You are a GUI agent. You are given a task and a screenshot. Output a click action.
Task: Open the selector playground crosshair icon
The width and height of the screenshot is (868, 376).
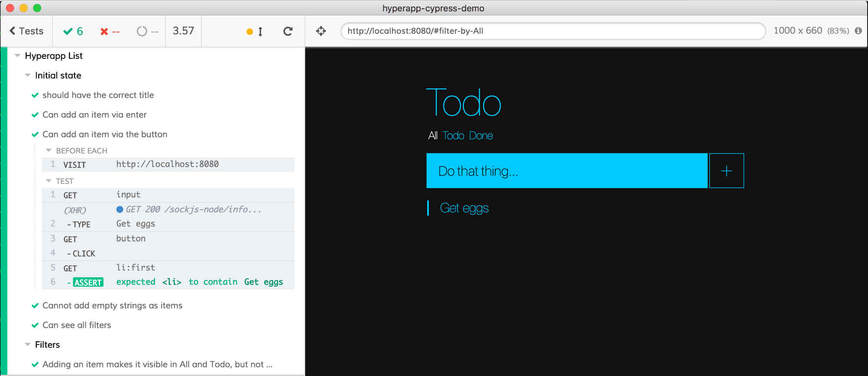(x=321, y=31)
